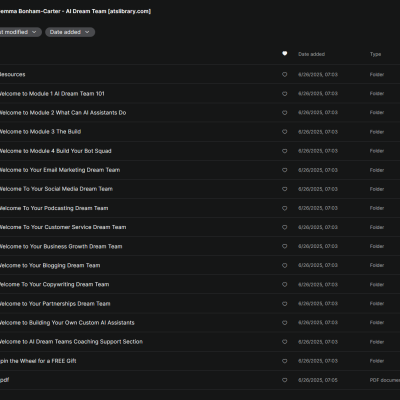Open the Date added filter dropdown
This screenshot has height=400, width=400.
tap(70, 32)
